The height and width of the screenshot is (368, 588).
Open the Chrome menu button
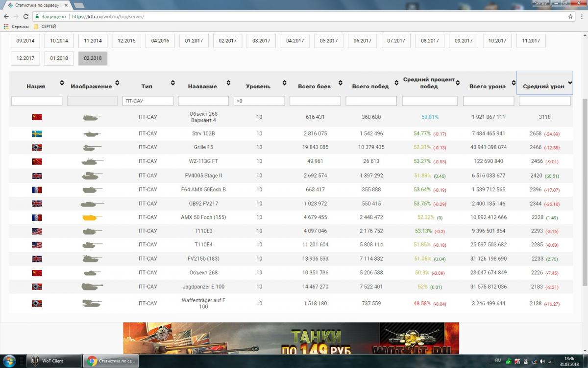click(581, 16)
